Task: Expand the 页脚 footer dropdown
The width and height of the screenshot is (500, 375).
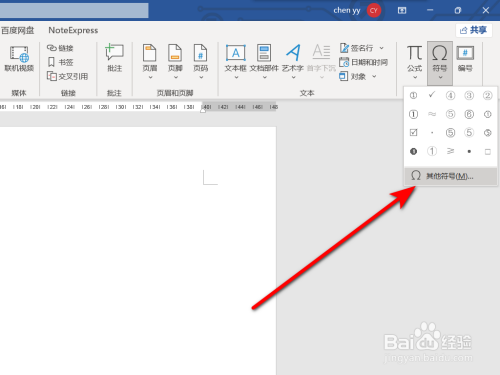Action: (x=176, y=77)
